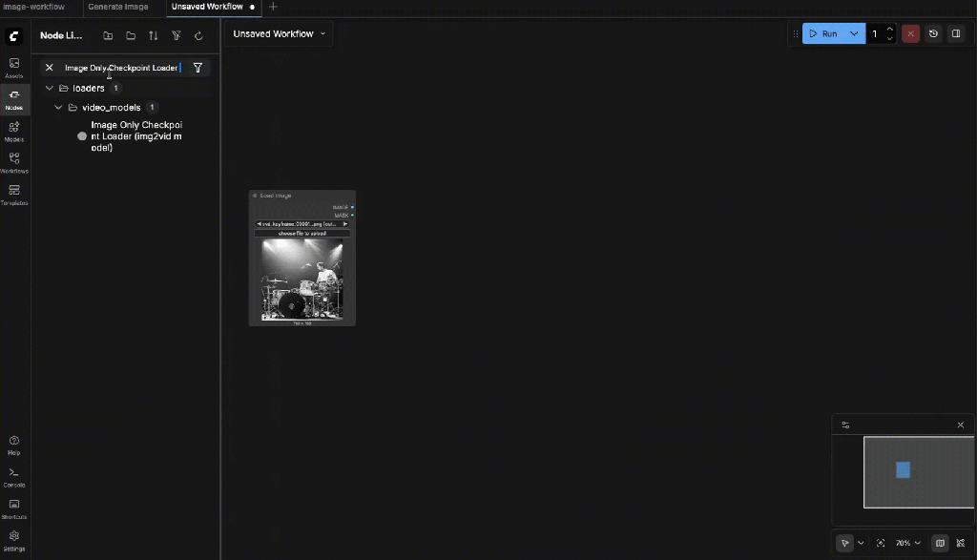
Task: Open the 70% zoom level dropdown
Action: pos(907,543)
